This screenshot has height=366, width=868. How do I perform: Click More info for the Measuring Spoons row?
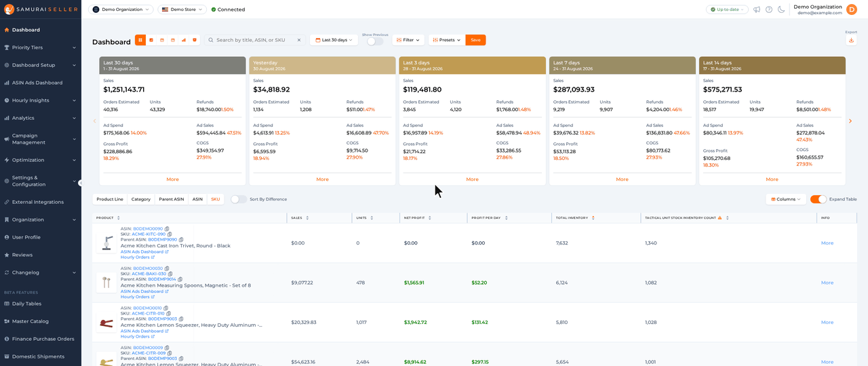click(x=827, y=283)
